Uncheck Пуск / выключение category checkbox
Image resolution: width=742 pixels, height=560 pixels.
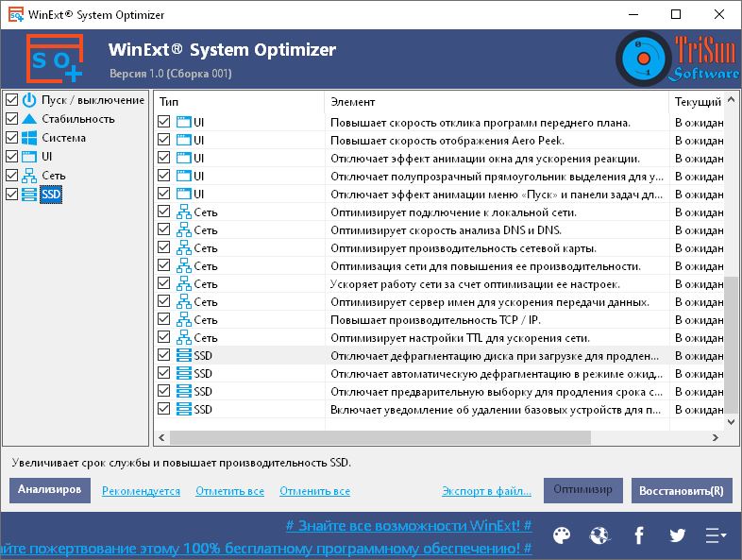pyautogui.click(x=12, y=100)
